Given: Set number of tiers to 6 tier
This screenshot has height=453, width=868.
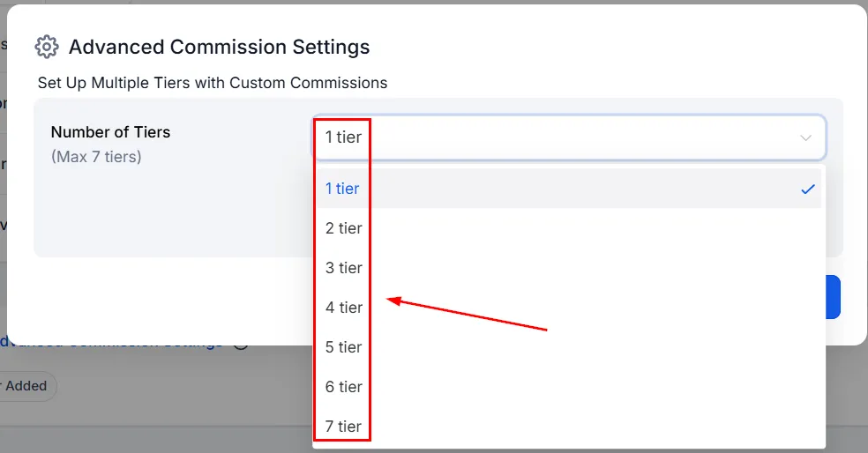Looking at the screenshot, I should point(568,387).
